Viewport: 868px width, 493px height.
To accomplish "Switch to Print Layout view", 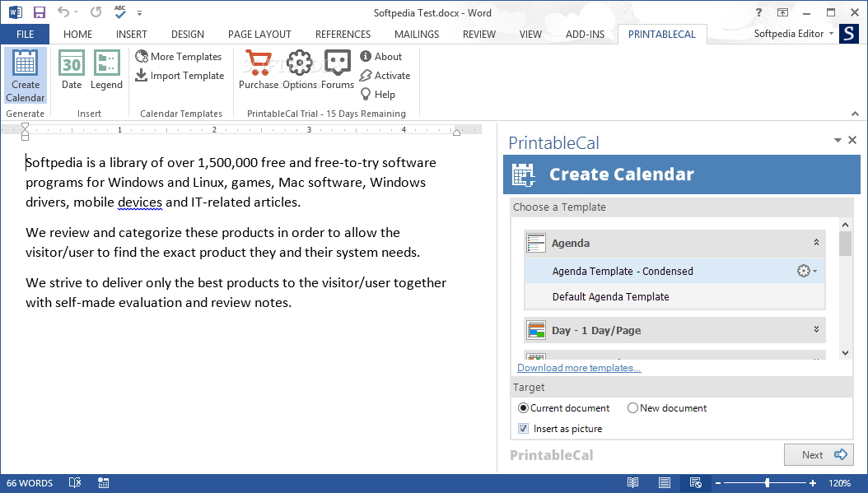I will [x=665, y=483].
